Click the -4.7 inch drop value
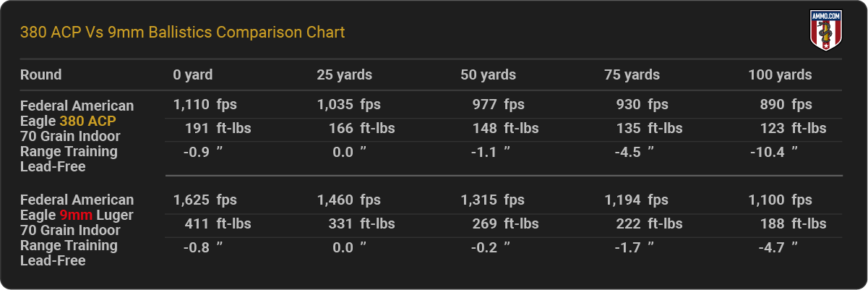868x290 pixels. (x=777, y=247)
